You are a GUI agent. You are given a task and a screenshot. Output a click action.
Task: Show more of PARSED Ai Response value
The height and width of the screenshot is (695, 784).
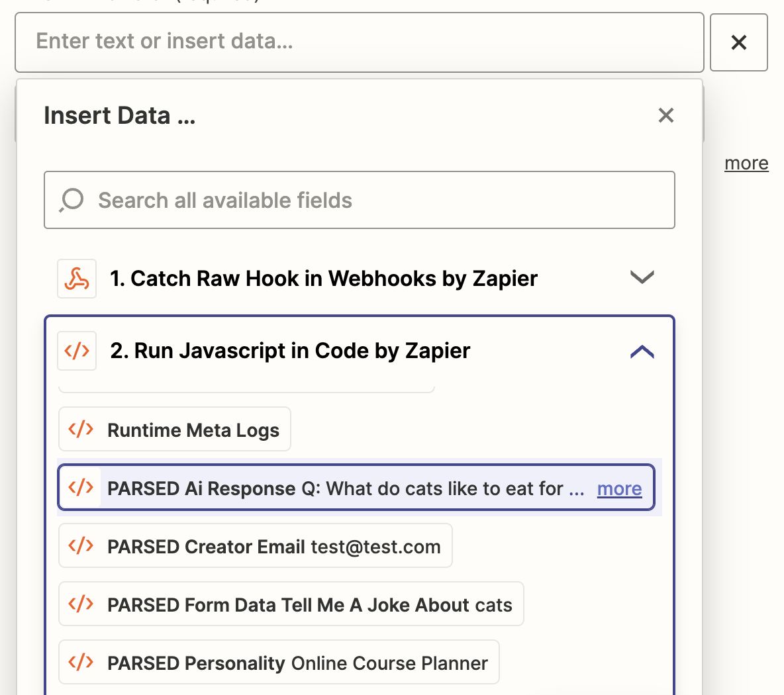pos(619,489)
